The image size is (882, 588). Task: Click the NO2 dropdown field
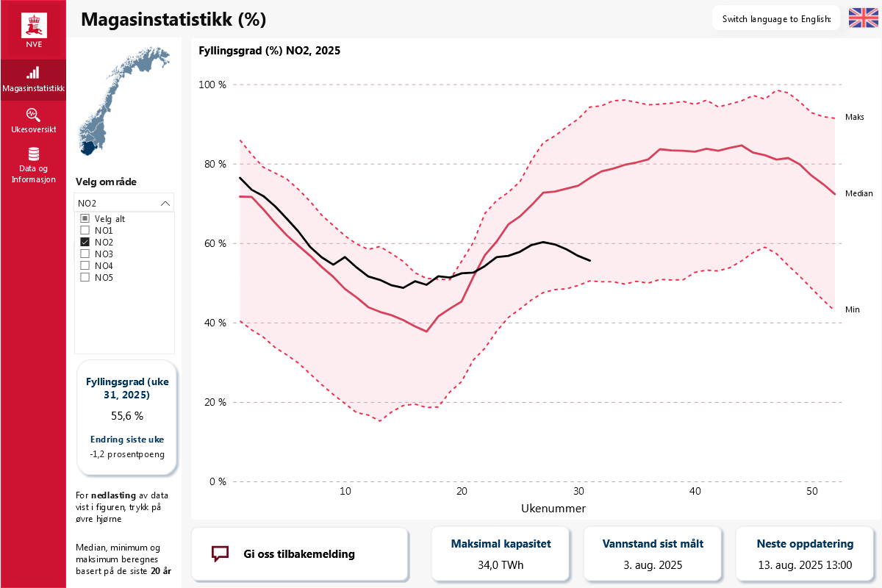coord(124,203)
